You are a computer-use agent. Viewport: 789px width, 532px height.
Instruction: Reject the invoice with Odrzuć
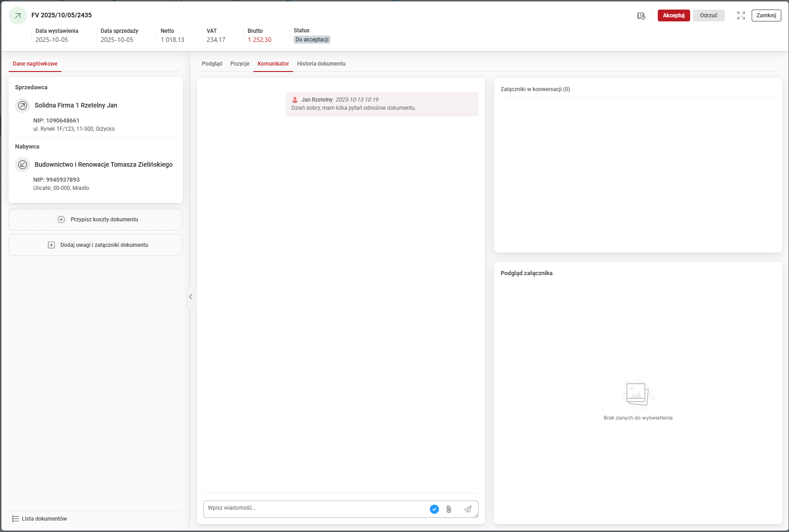(x=708, y=15)
